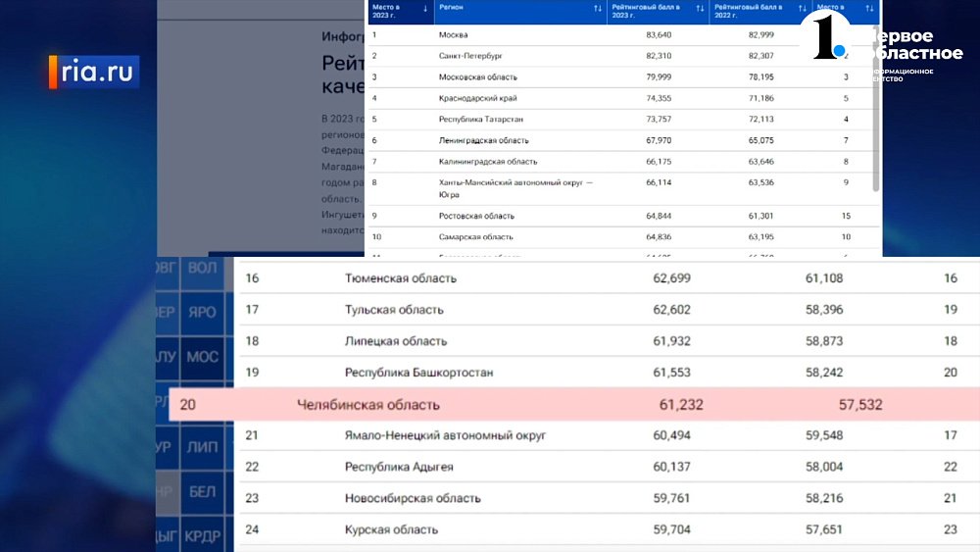
Task: Sort by 'Место в 2023 г.' down arrow
Action: [x=424, y=9]
